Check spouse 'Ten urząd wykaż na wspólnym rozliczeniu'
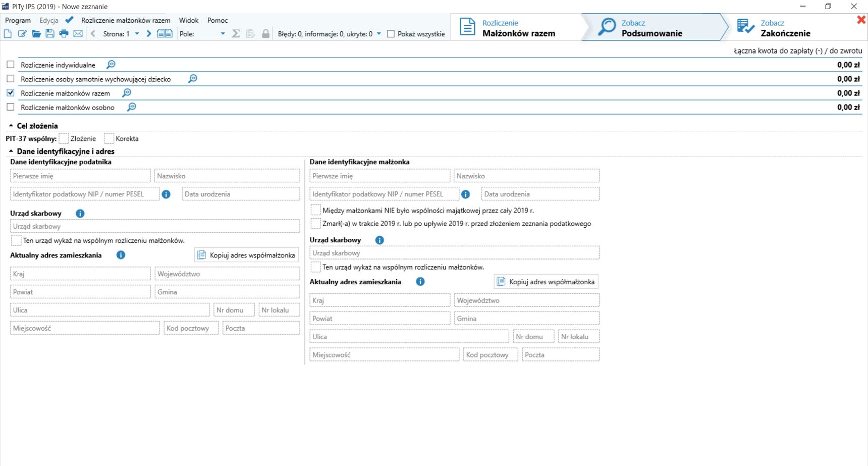The image size is (868, 466). click(x=316, y=267)
